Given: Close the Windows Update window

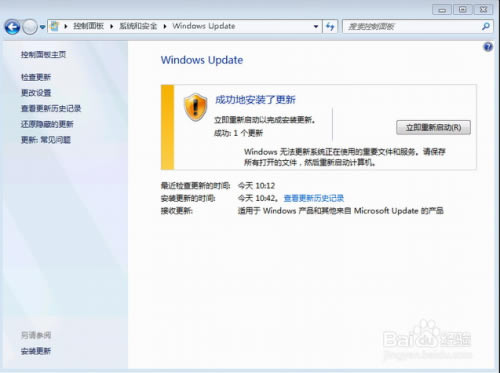Looking at the screenshot, I should [484, 10].
